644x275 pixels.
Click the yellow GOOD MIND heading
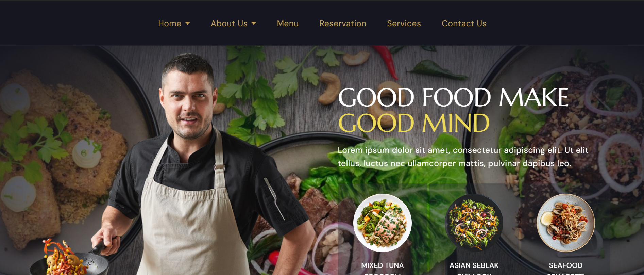coord(414,123)
